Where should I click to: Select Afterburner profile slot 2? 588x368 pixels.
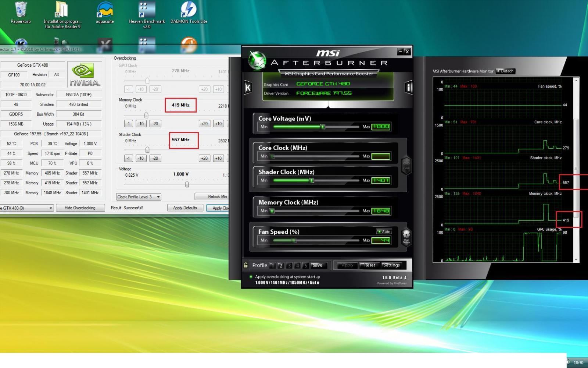pos(281,265)
